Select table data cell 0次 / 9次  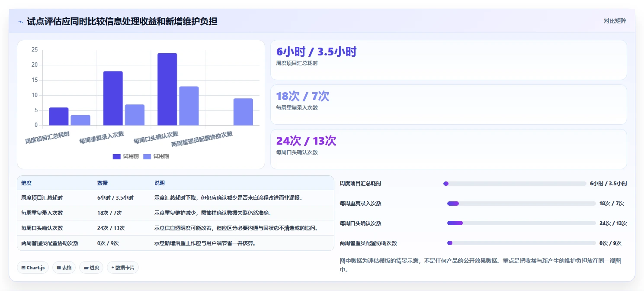coord(108,243)
